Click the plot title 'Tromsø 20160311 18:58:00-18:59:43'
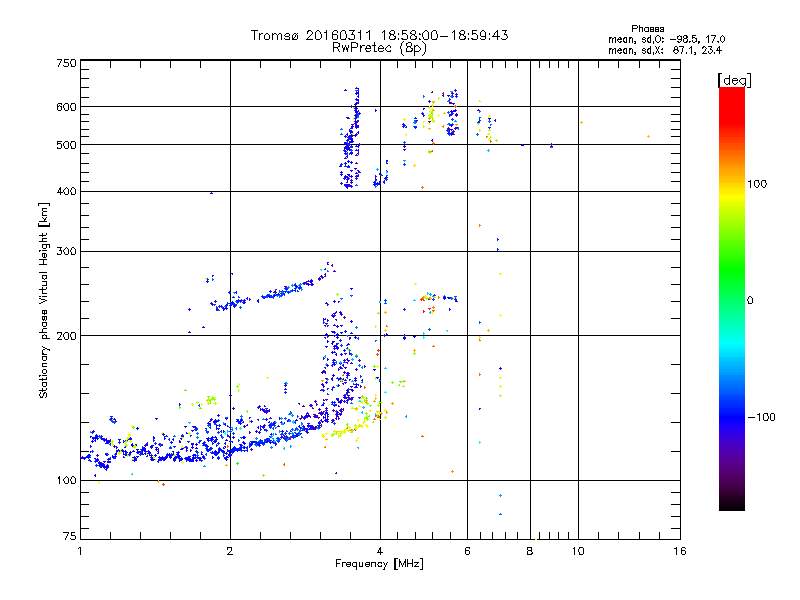Image resolution: width=800 pixels, height=600 pixels. (x=379, y=35)
